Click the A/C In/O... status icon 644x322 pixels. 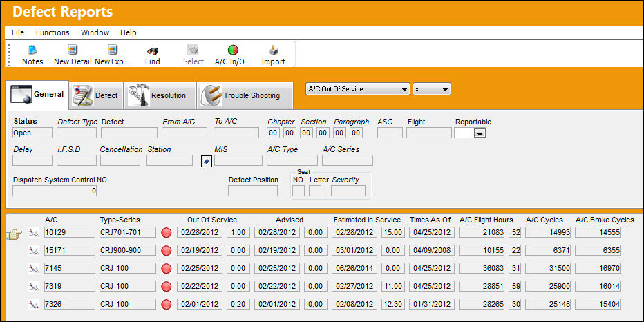point(233,50)
